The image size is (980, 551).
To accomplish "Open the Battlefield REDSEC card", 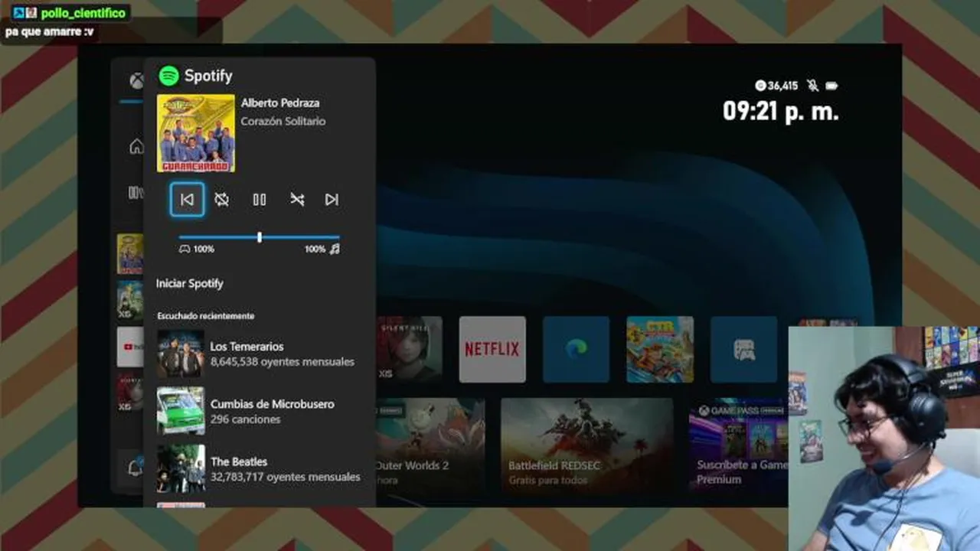I will tap(587, 446).
